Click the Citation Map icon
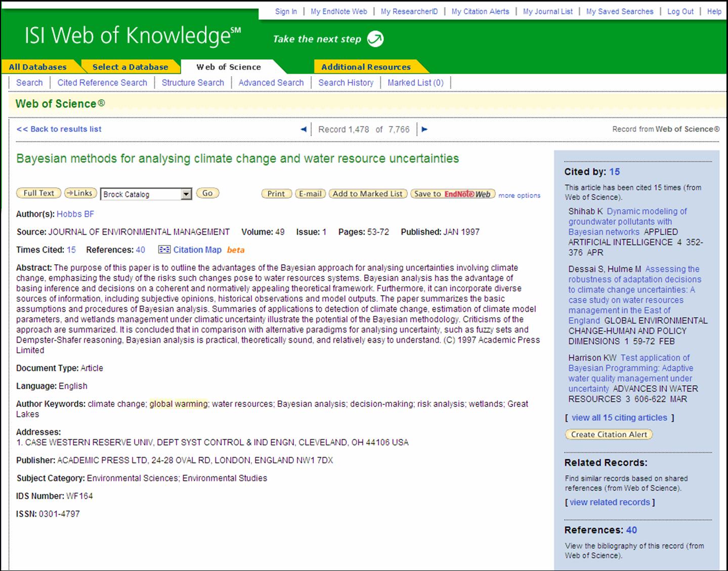The height and width of the screenshot is (571, 728). coord(164,250)
